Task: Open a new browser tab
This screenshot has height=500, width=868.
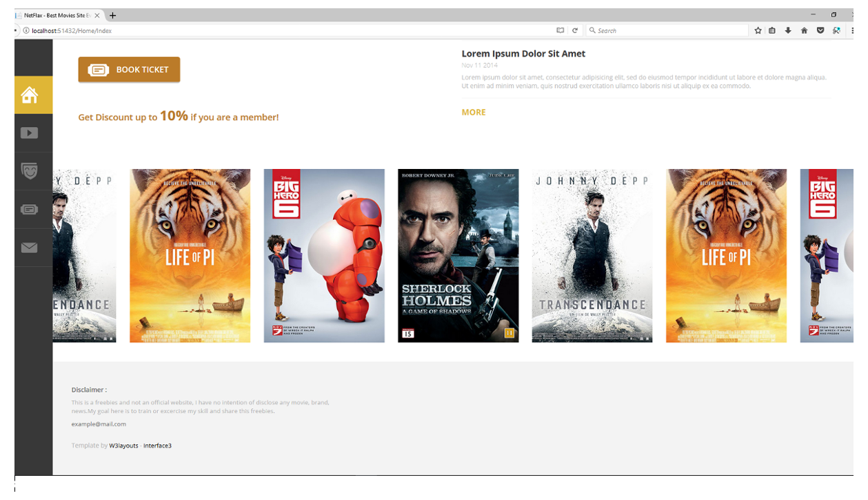Action: click(x=113, y=15)
